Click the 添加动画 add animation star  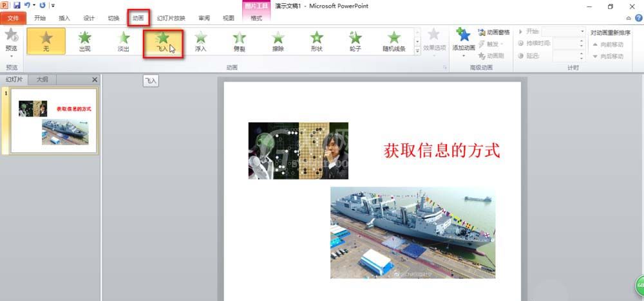point(464,35)
